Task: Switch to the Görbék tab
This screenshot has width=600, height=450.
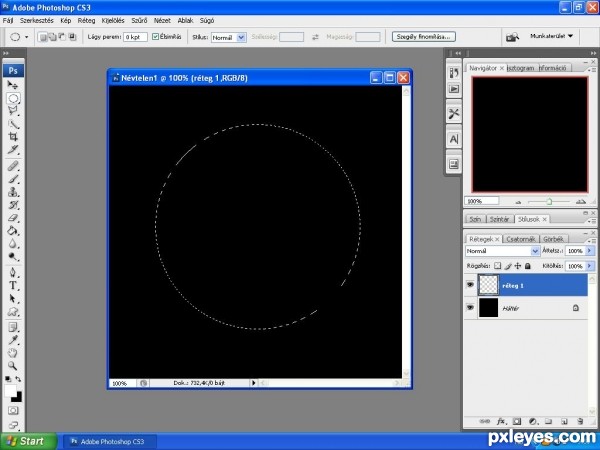Action: (553, 239)
